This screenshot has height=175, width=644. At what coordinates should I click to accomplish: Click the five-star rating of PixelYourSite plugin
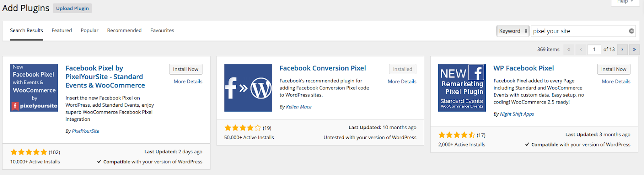pos(29,152)
